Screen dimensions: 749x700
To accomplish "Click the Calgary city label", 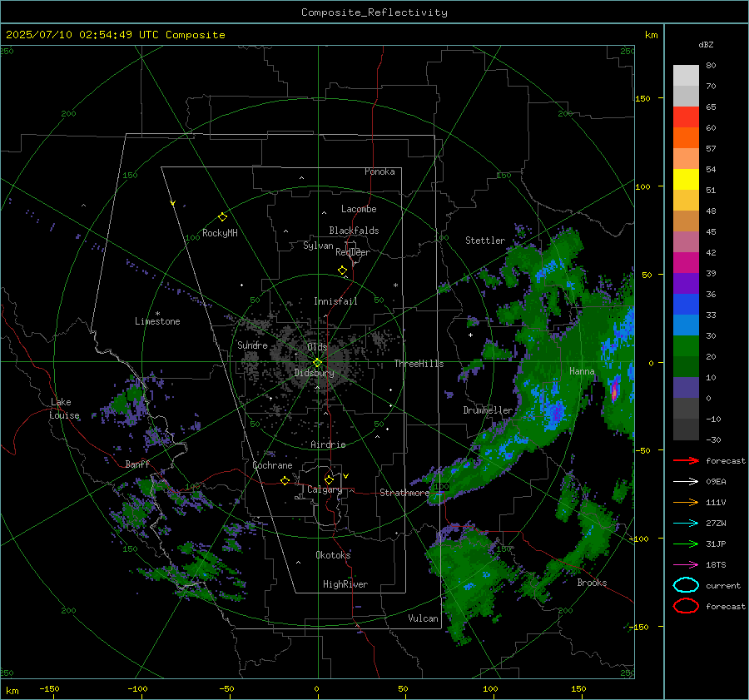I will point(325,489).
